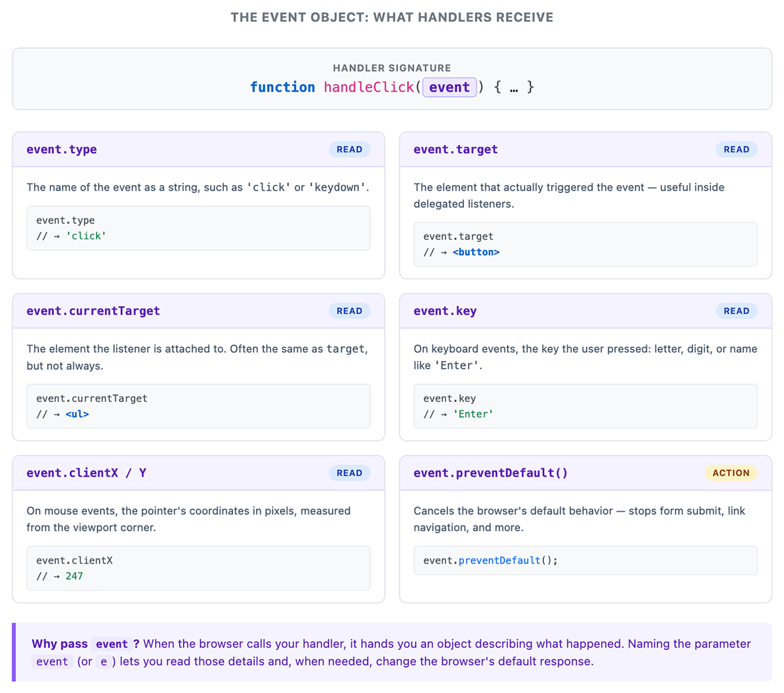
Task: Click the 'Handler Signature' label
Action: (392, 68)
